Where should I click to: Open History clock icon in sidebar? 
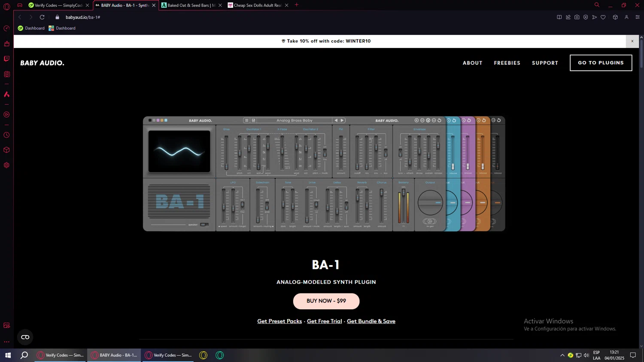6,135
